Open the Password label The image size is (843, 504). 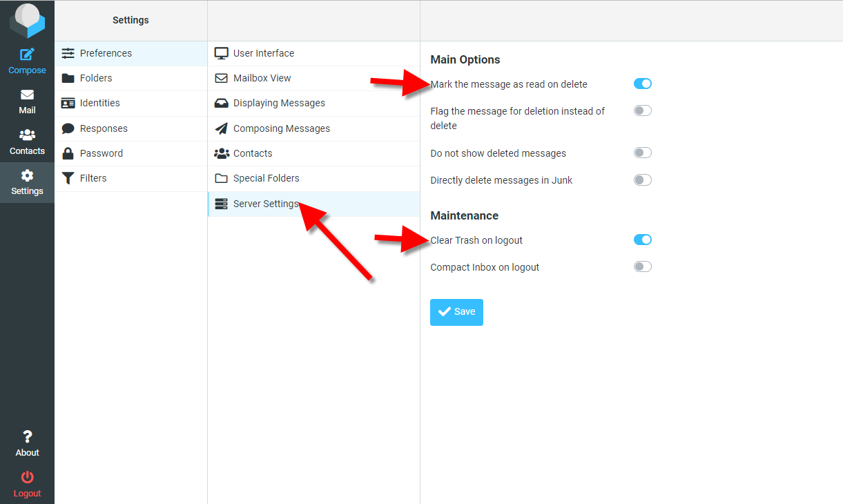point(101,153)
